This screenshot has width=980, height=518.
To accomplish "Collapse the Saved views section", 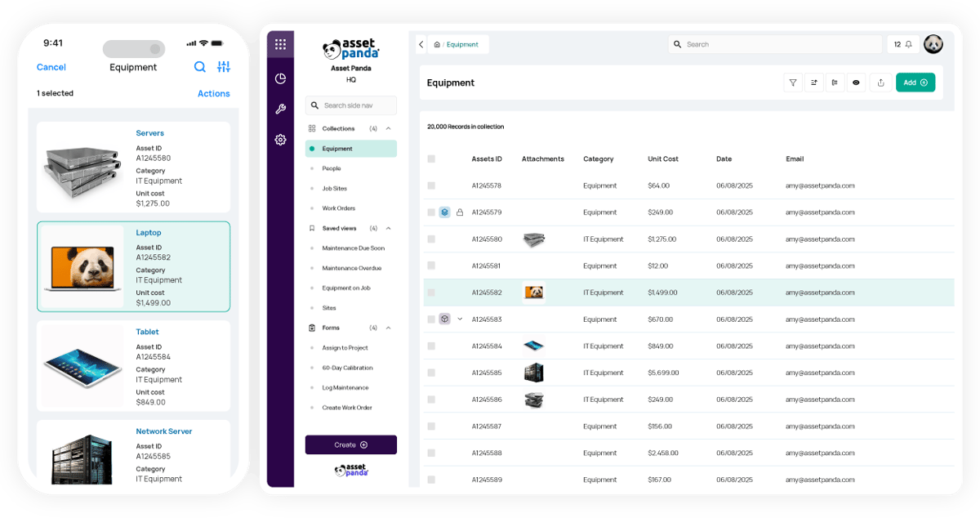I will (390, 228).
